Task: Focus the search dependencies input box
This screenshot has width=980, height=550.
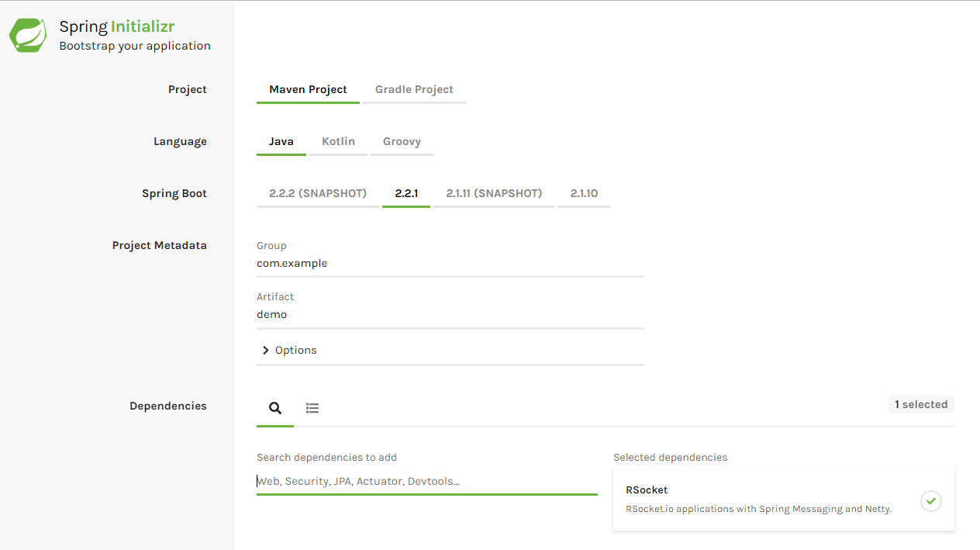Action: click(x=427, y=481)
